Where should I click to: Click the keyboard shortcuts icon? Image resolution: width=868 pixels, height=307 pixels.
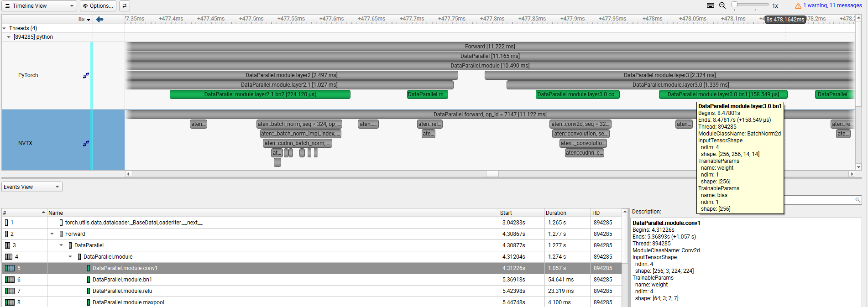point(711,5)
